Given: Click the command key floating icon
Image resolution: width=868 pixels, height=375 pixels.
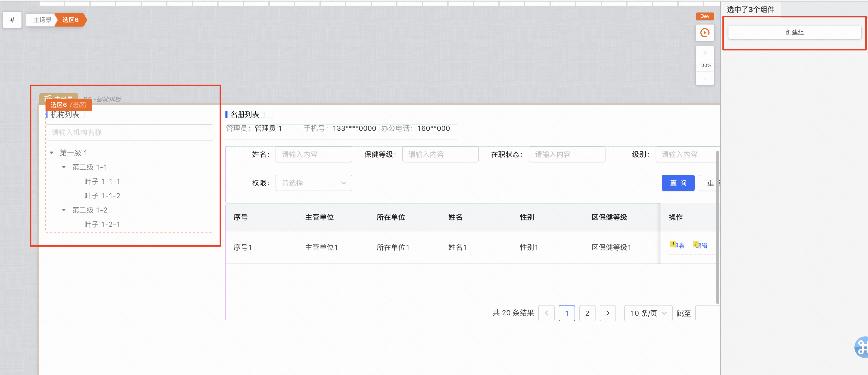Looking at the screenshot, I should pos(862,347).
